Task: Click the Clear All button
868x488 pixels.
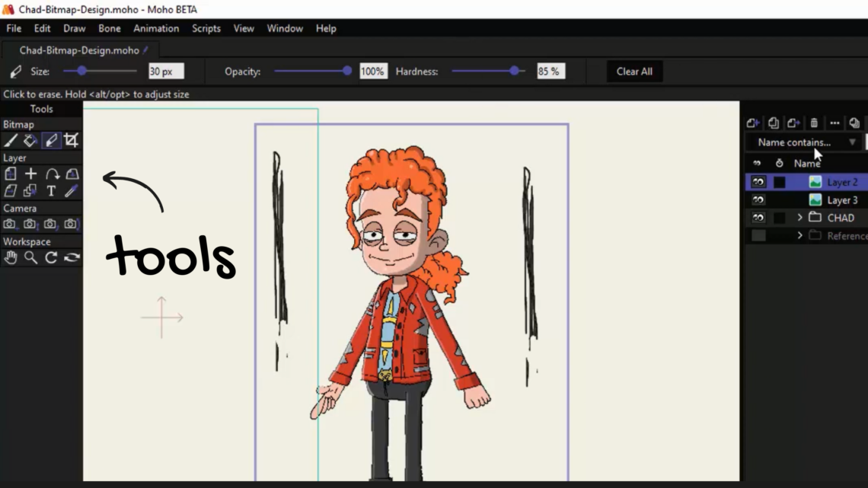Action: [x=634, y=71]
